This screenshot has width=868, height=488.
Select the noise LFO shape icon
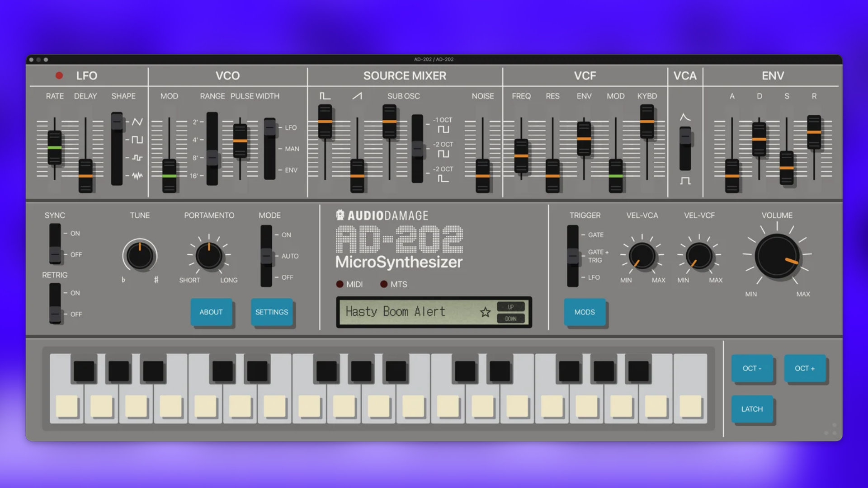point(137,176)
